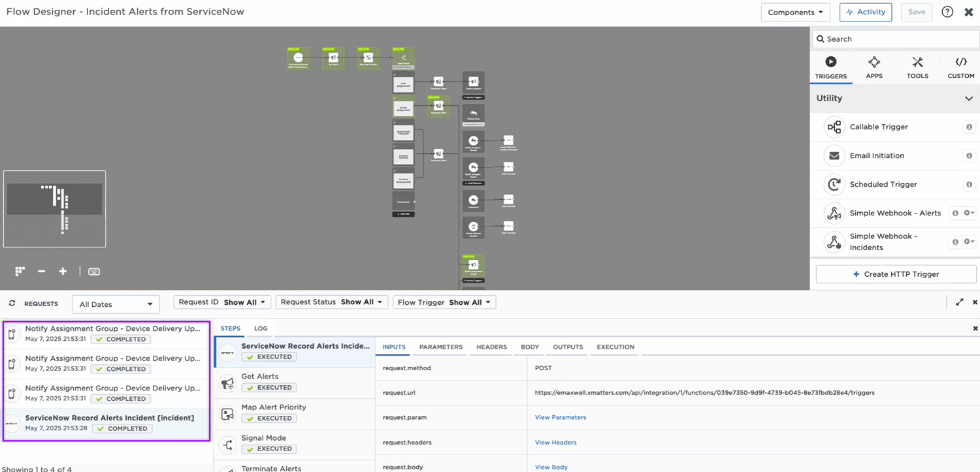Open the Execution tab
980x472 pixels.
pyautogui.click(x=615, y=347)
